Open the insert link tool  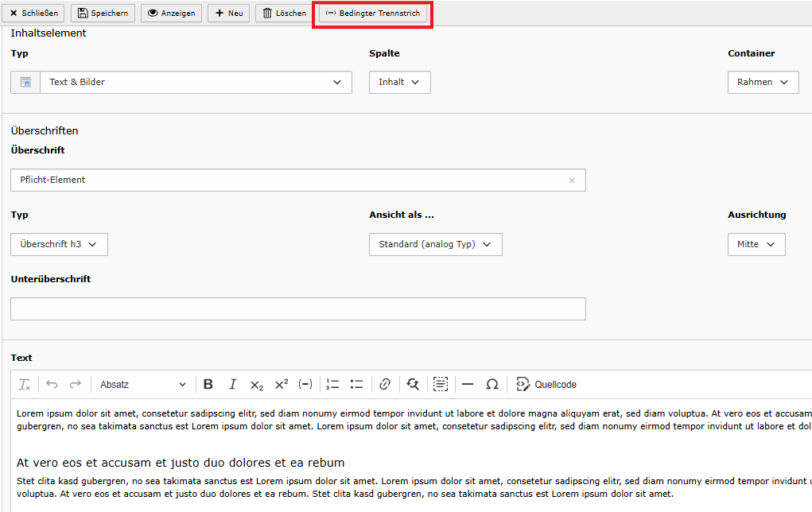385,385
